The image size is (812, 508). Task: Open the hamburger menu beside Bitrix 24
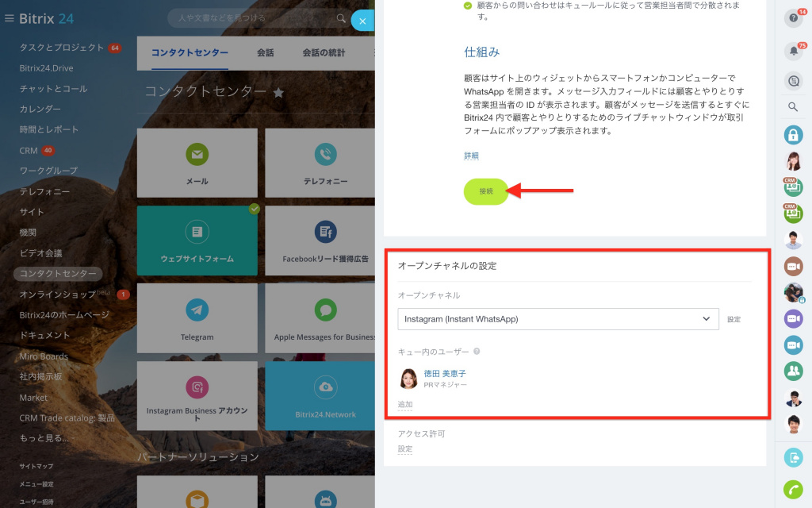tap(9, 19)
